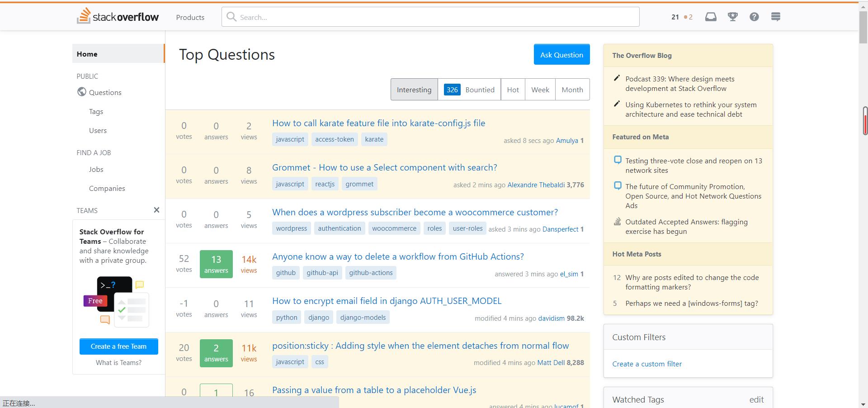Open Users in the sidebar
868x408 pixels.
[x=98, y=130]
